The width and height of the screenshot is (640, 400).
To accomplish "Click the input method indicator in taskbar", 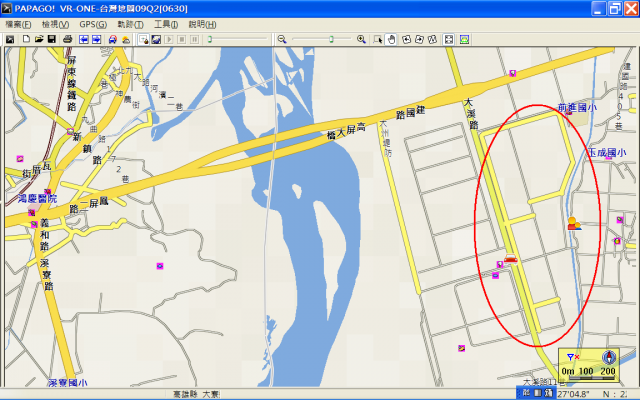I will tap(538, 393).
